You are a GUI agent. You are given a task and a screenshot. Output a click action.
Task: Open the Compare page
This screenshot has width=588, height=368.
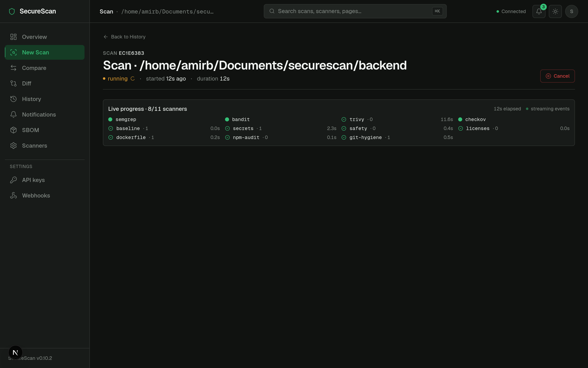(45, 68)
